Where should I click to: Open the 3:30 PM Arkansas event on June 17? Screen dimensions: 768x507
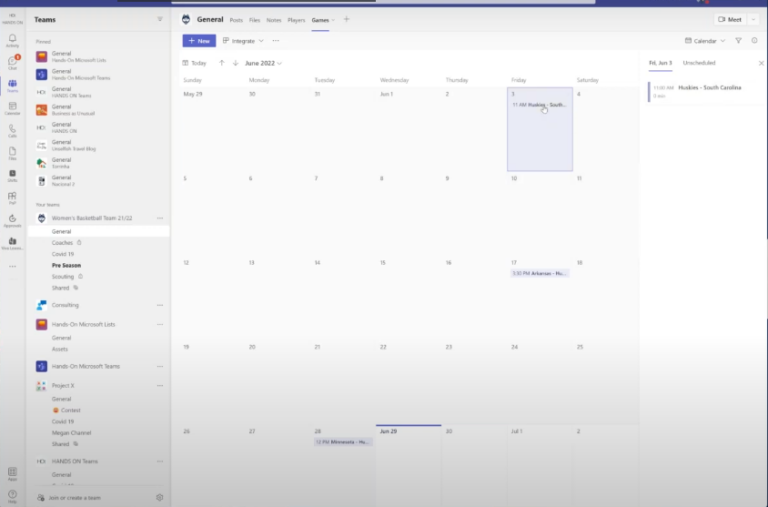tap(539, 273)
